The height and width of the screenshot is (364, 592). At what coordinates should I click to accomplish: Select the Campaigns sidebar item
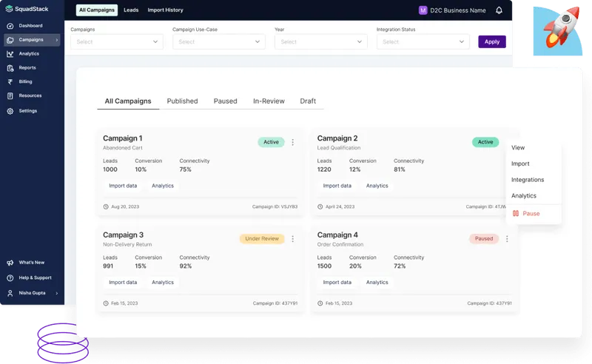(x=32, y=40)
